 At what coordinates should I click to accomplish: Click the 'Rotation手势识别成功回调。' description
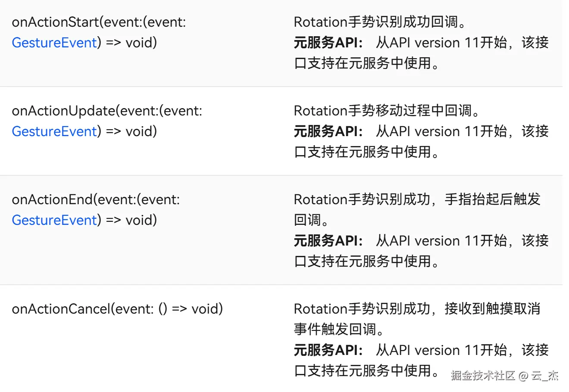380,22
